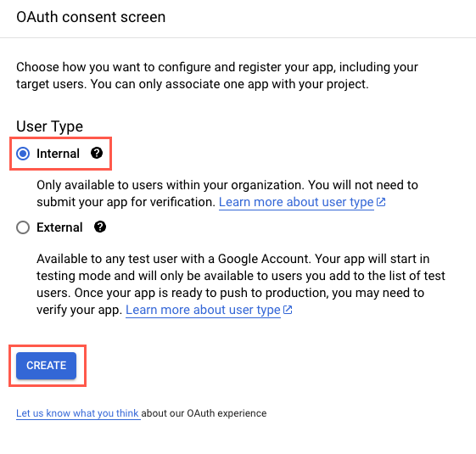Click the External option label text
476x454 pixels.
59,227
